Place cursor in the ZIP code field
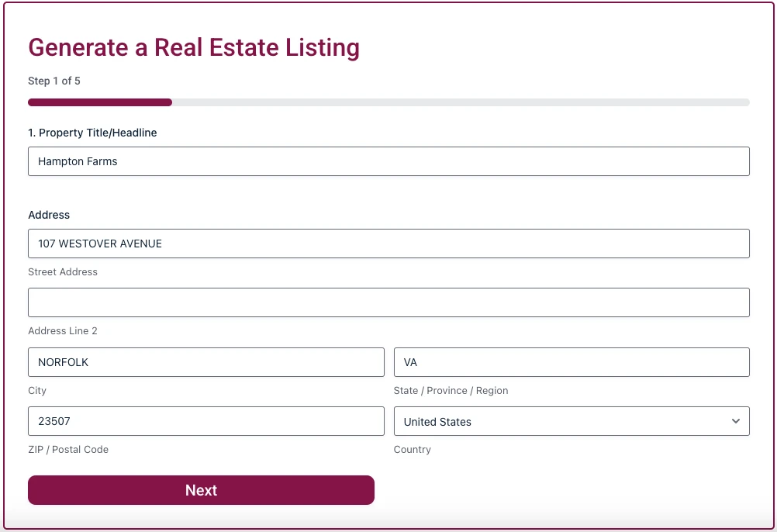This screenshot has width=777, height=532. point(205,421)
